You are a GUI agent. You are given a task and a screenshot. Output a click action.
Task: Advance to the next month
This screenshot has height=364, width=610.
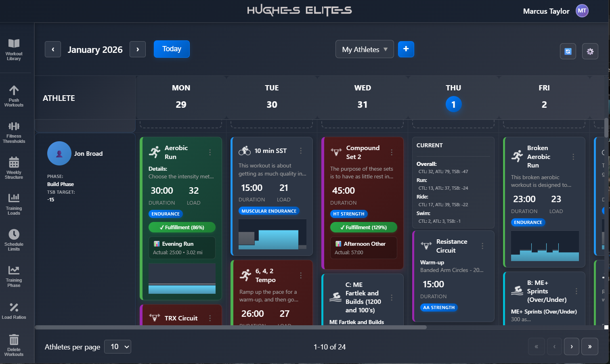point(138,49)
